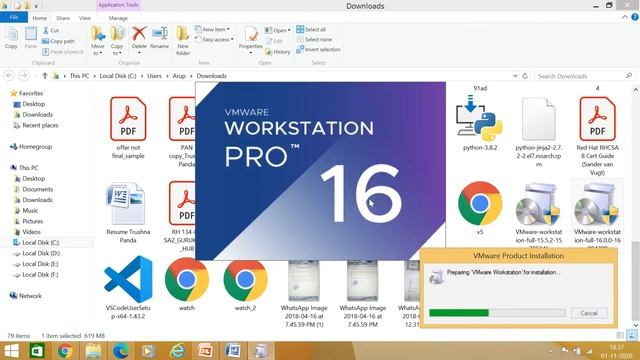
Task: Open Word from the taskbar
Action: 233,351
